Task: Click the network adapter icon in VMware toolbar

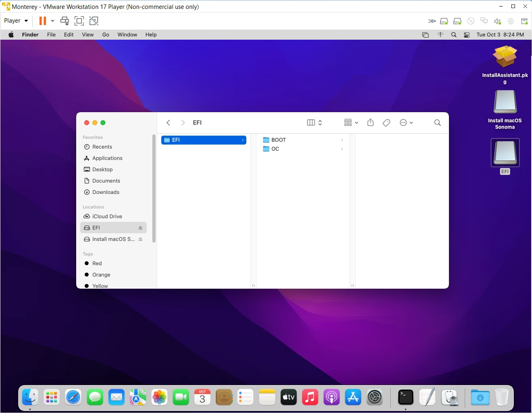Action: (x=484, y=21)
